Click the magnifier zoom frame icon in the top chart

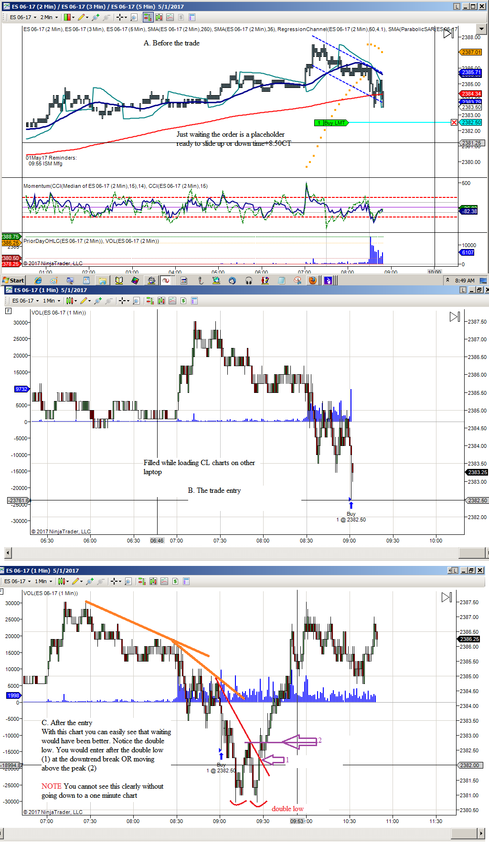134,17
